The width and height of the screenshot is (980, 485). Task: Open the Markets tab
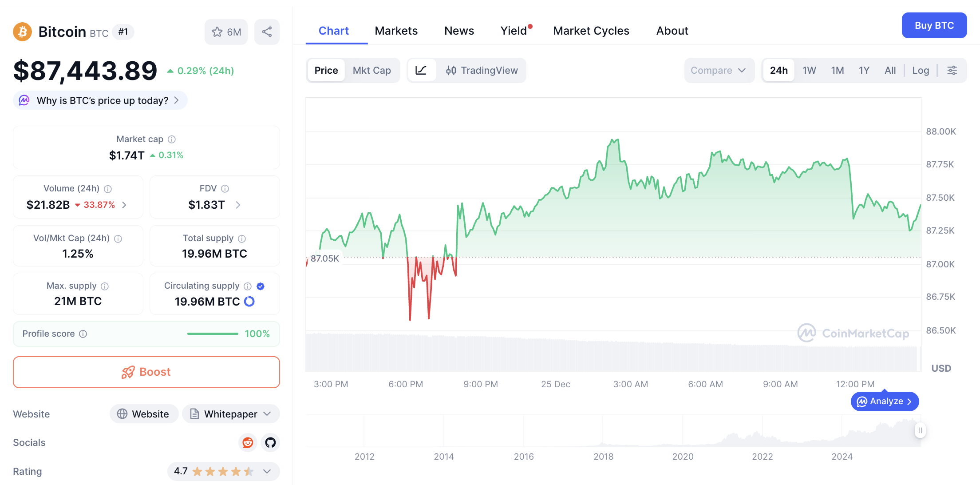click(x=396, y=31)
